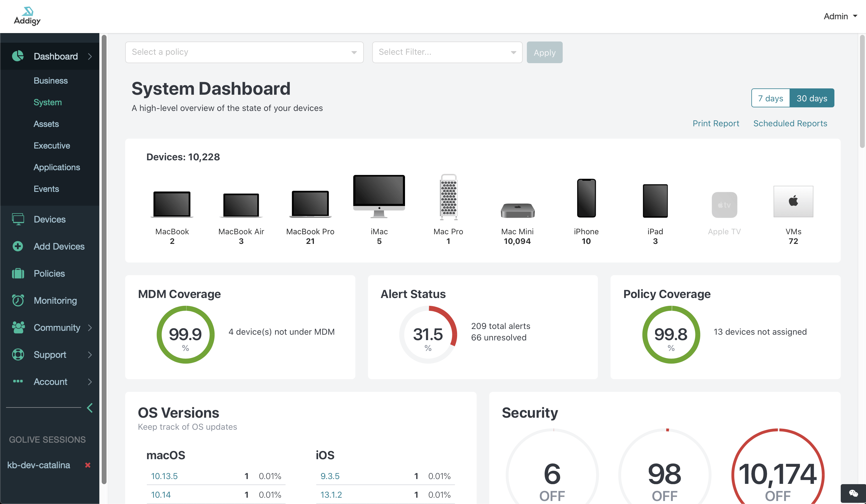Open the Applications dashboard page

tap(57, 167)
